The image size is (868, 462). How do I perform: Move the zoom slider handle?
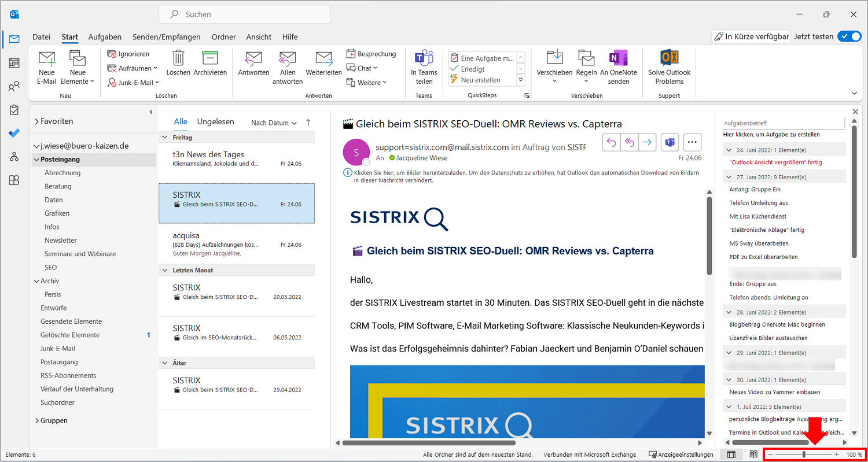click(x=804, y=454)
